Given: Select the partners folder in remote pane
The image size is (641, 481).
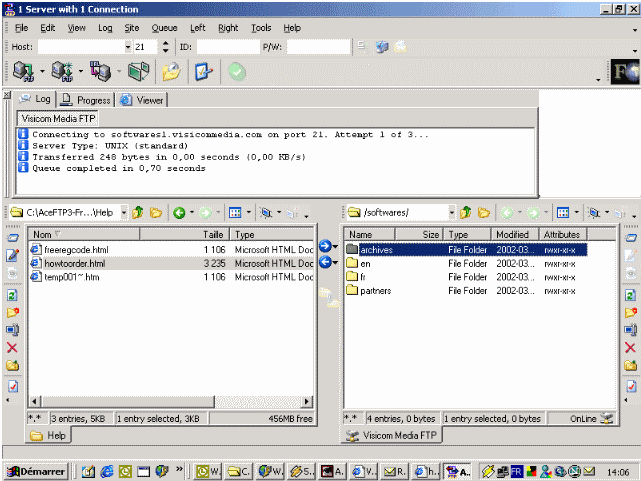Looking at the screenshot, I should pos(375,291).
